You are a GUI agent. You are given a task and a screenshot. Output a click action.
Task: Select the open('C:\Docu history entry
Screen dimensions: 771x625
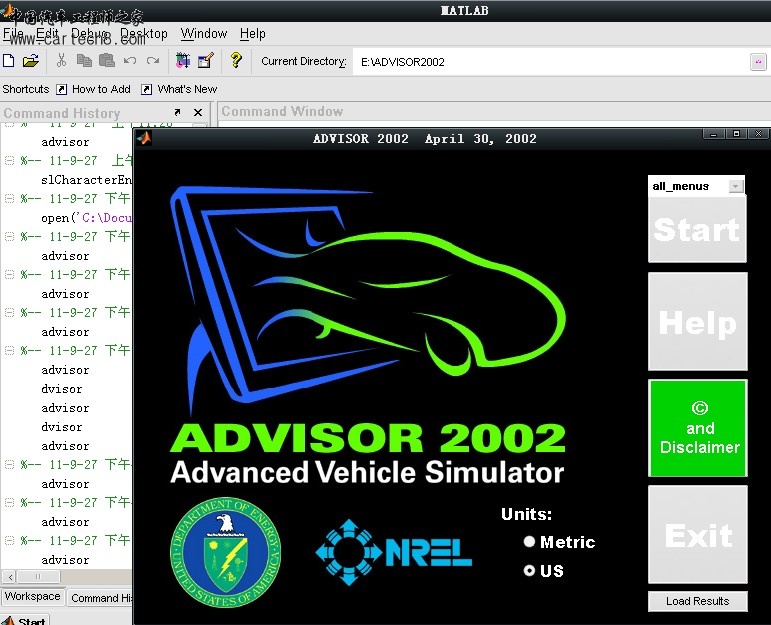pyautogui.click(x=87, y=218)
